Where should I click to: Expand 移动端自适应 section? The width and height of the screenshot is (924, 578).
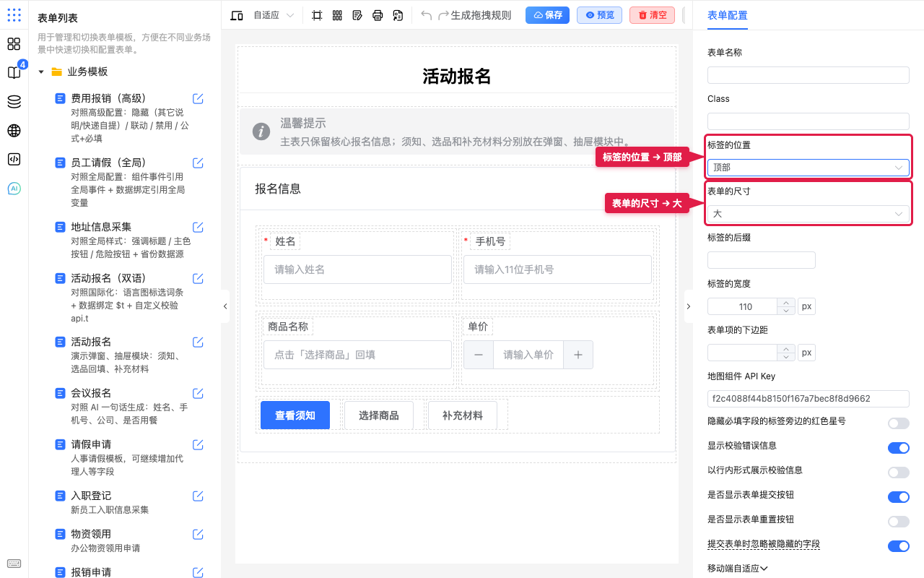tap(738, 569)
